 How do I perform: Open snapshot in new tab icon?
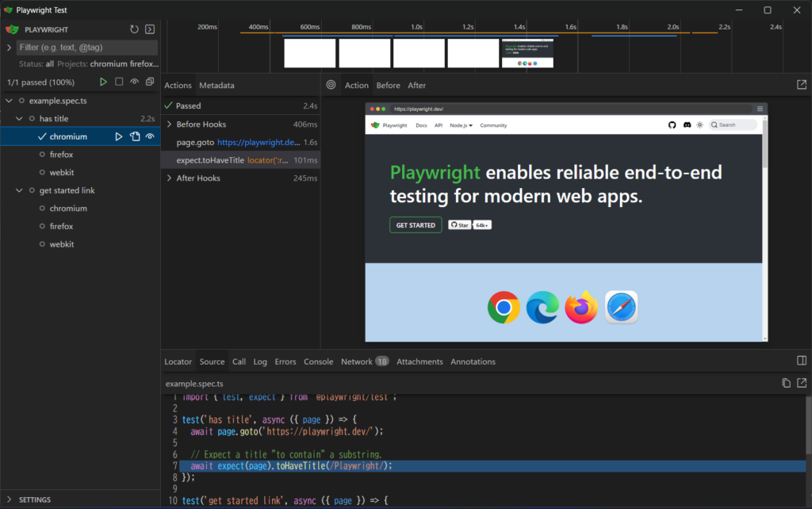802,85
